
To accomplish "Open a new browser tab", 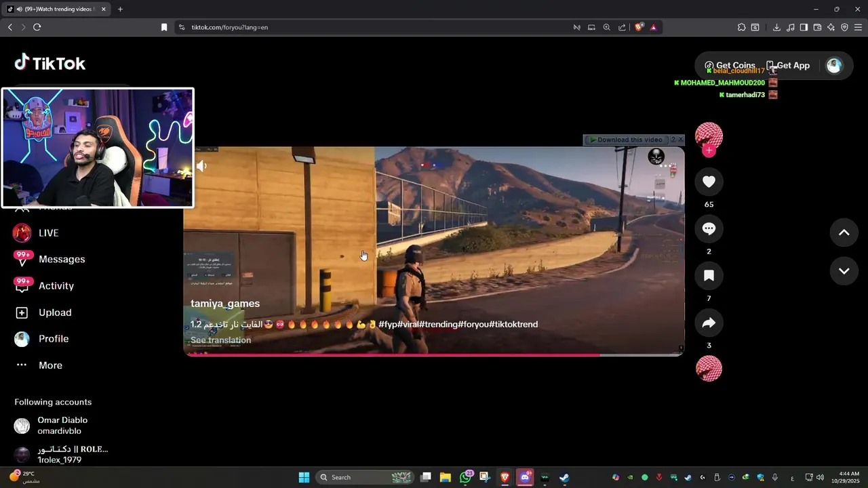I will point(120,9).
